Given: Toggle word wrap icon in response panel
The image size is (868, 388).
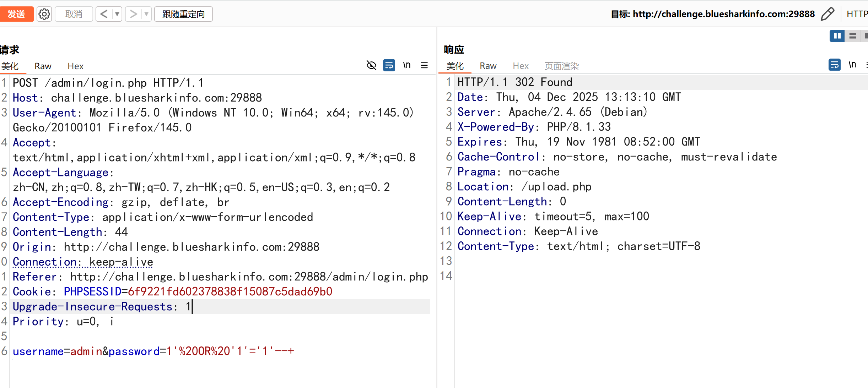Looking at the screenshot, I should coord(834,65).
